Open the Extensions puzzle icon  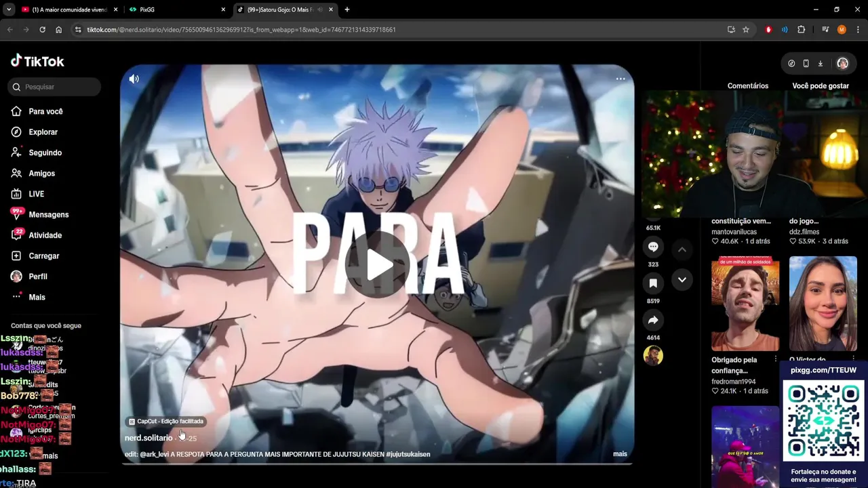tap(802, 30)
